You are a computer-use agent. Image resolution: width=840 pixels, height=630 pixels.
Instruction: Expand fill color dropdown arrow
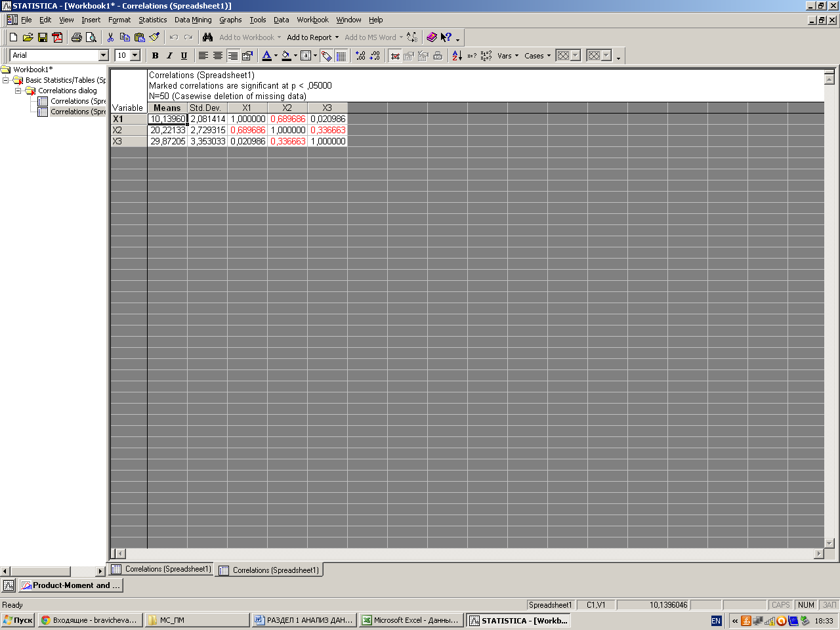[295, 56]
